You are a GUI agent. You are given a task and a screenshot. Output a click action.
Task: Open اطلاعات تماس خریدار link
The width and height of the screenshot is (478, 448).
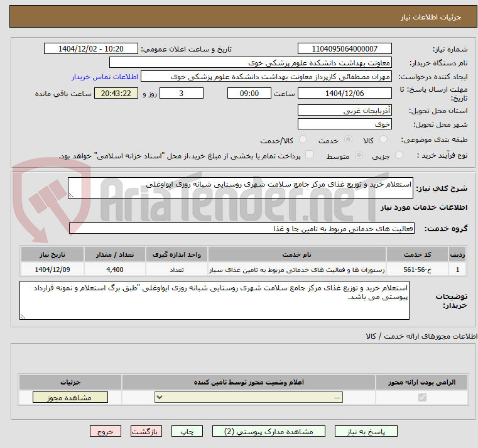click(104, 77)
